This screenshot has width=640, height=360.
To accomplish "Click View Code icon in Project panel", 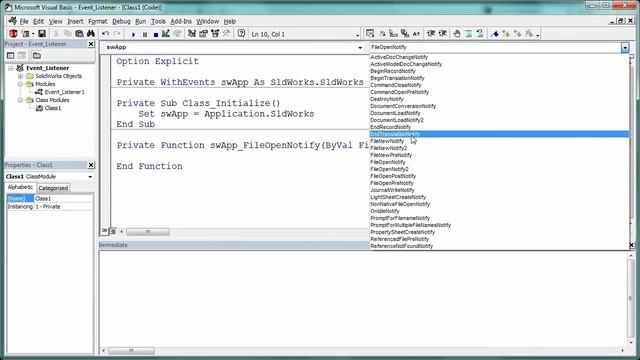I will [11, 56].
